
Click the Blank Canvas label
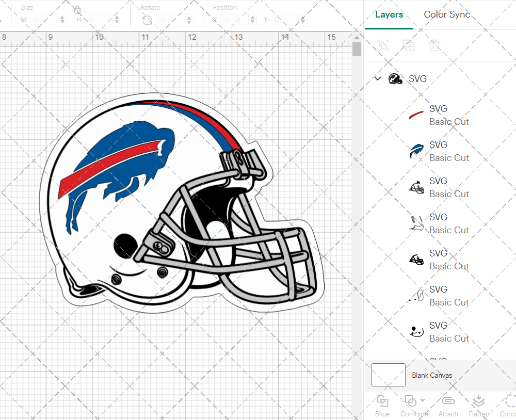[432, 375]
